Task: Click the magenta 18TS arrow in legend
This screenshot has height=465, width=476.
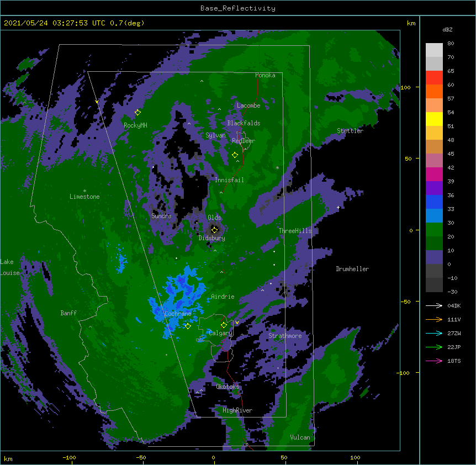Action: coord(434,361)
